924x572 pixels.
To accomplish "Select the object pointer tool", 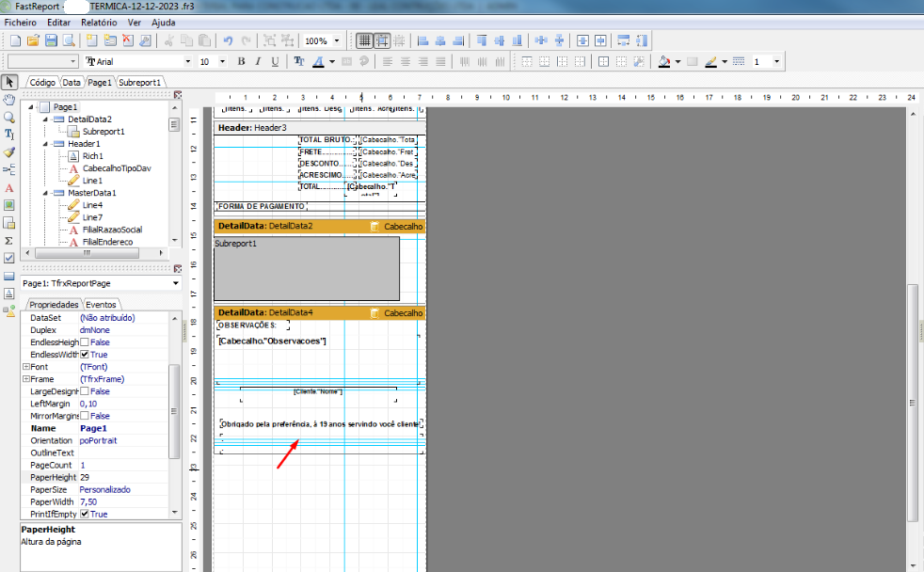I will click(x=9, y=82).
